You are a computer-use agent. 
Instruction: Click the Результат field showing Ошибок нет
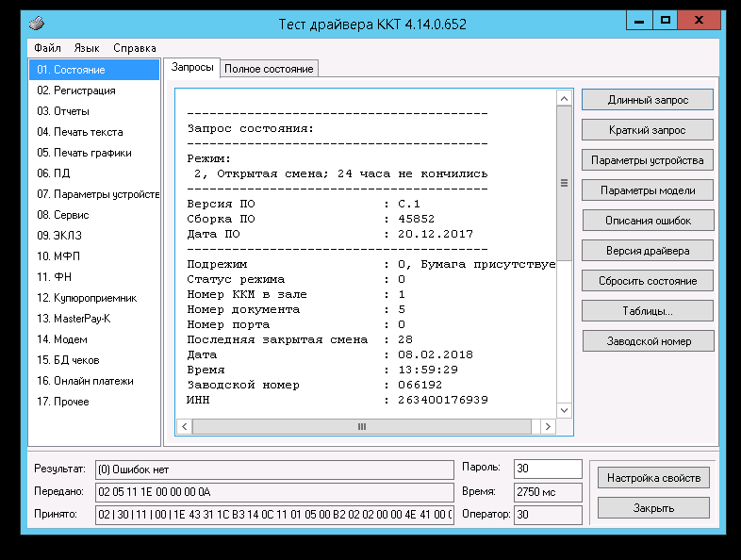[274, 469]
